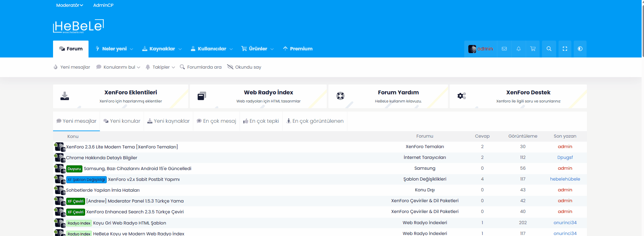Click the speech bubble icon beside Konularımı bul
This screenshot has height=236, width=644.
(99, 67)
